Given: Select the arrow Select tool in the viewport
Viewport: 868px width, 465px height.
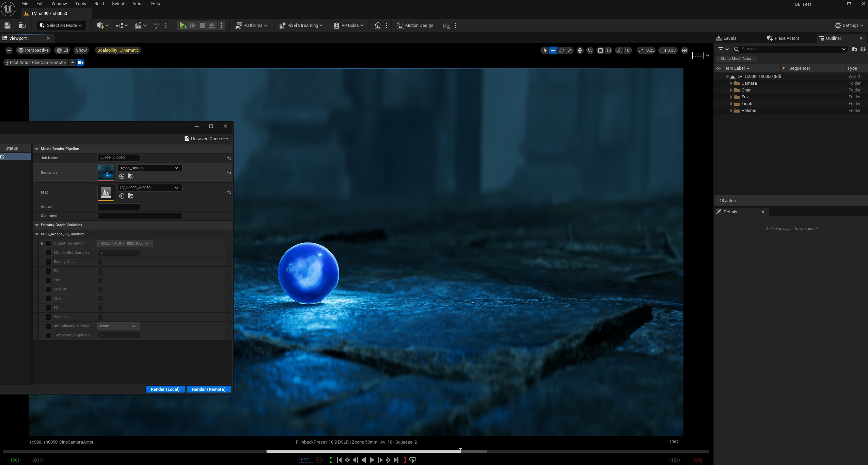Looking at the screenshot, I should click(545, 50).
